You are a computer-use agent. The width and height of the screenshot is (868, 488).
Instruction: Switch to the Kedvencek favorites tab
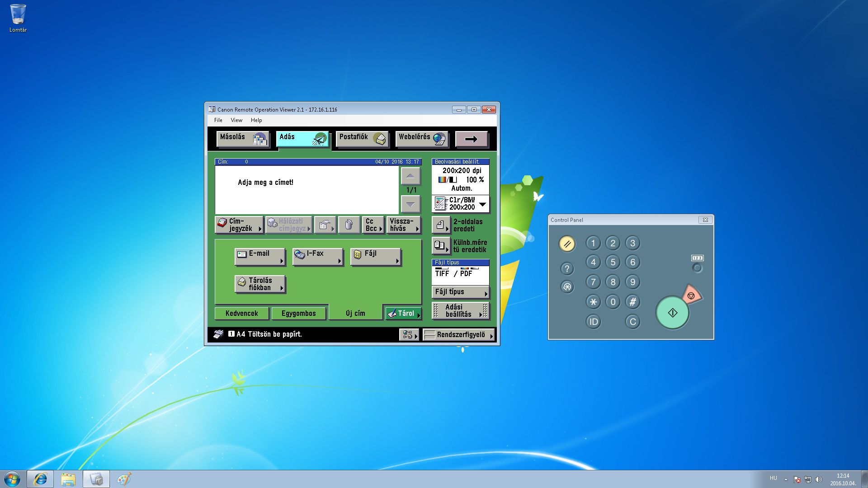click(x=241, y=313)
